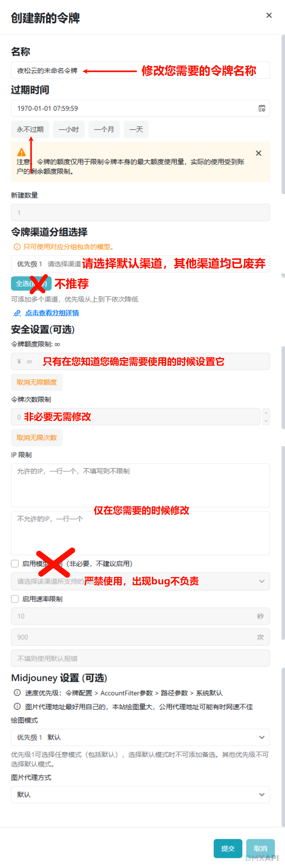This screenshot has height=868, width=285.
Task: Open the 点击查看分组详情 link
Action: 52,313
